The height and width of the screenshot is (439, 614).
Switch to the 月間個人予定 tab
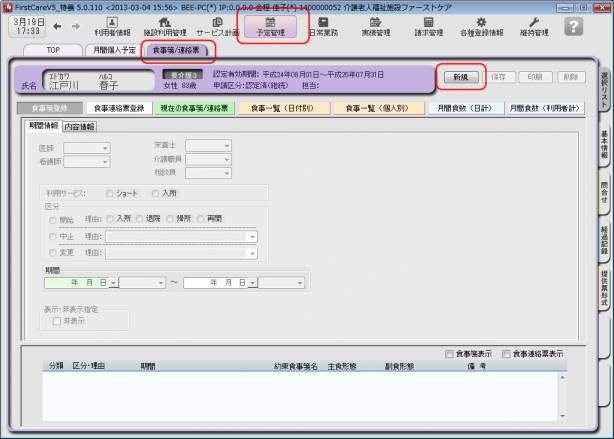(x=112, y=49)
